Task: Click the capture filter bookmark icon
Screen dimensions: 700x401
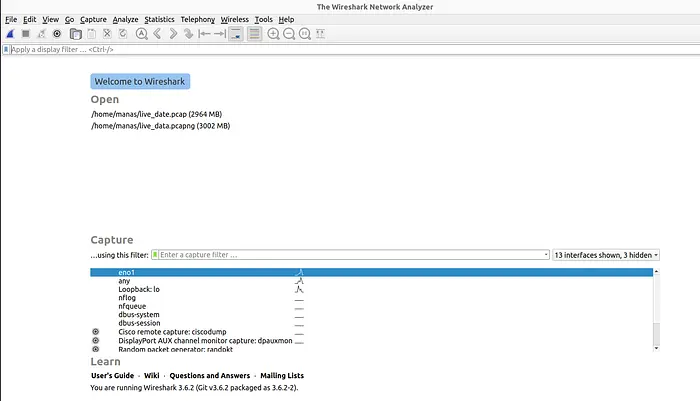Action: point(155,255)
